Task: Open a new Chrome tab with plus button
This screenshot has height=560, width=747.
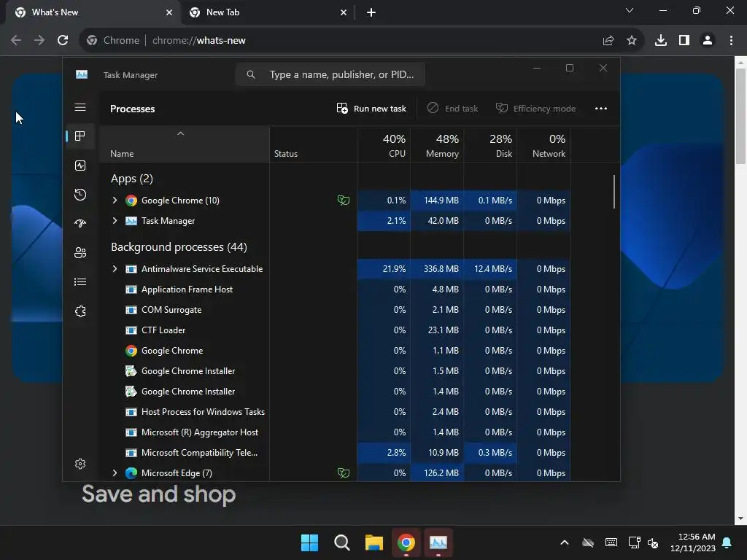Action: [x=371, y=12]
